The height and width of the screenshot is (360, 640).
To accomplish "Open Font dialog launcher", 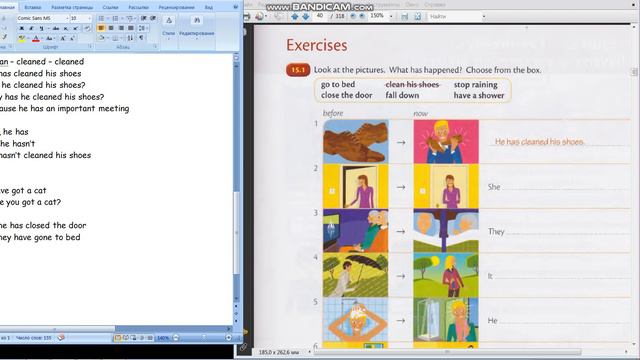I will pyautogui.click(x=90, y=47).
